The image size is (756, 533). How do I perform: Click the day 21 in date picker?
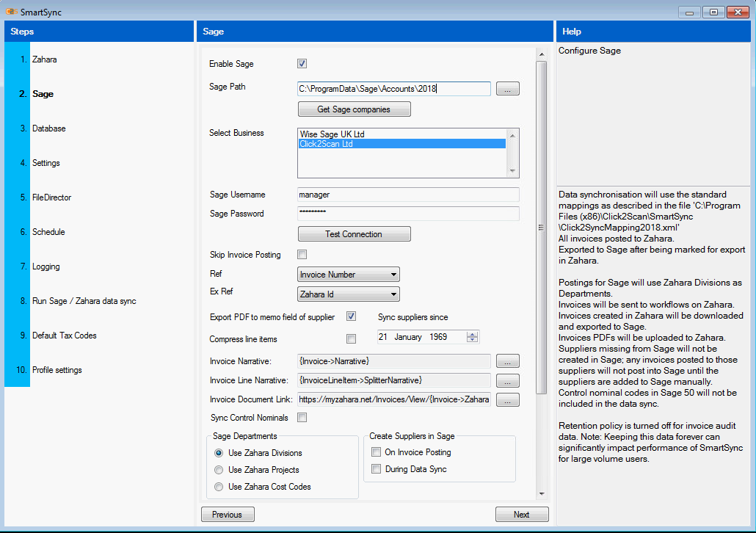coord(383,337)
